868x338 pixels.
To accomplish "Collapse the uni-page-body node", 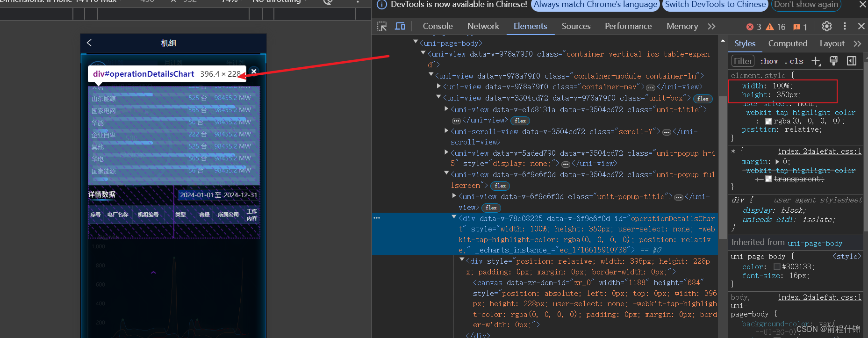I will (416, 42).
